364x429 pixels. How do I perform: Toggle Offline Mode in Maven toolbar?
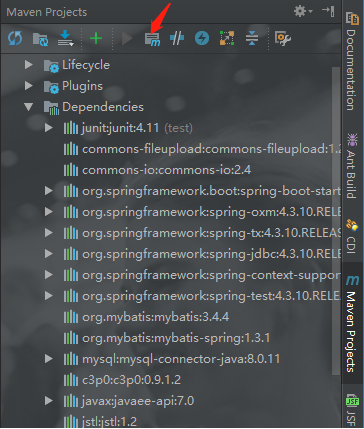[x=177, y=39]
